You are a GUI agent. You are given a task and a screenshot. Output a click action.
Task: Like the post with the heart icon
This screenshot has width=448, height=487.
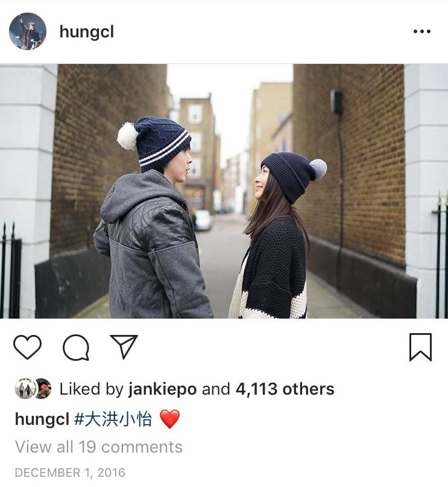[27, 347]
